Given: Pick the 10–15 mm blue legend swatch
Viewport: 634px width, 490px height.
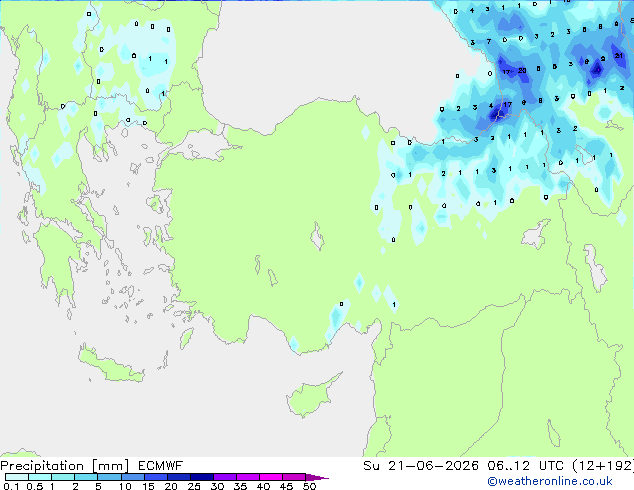Looking at the screenshot, I should 133,477.
